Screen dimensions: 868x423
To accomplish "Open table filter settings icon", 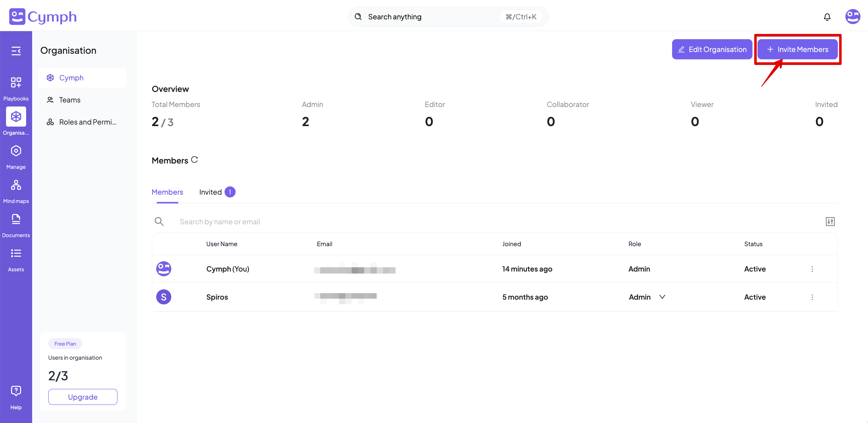I will click(830, 222).
